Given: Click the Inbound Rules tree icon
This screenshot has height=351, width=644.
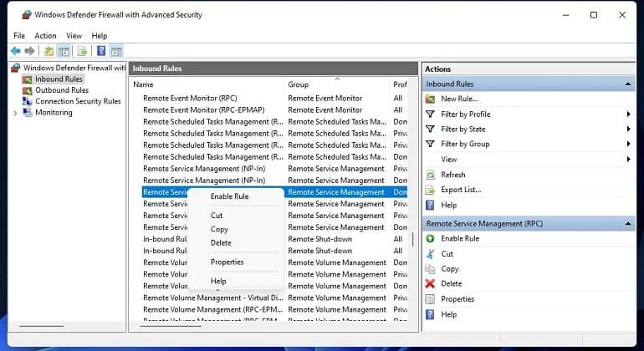Looking at the screenshot, I should pos(27,79).
